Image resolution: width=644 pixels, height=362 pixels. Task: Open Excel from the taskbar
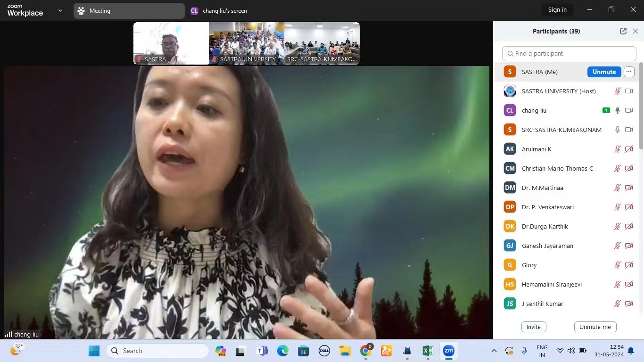[428, 351]
